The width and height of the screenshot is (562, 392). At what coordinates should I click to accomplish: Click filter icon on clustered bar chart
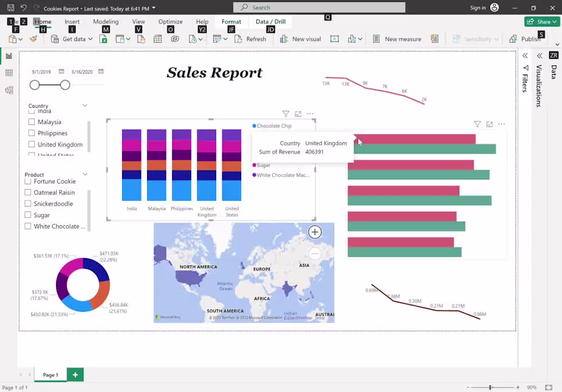477,124
